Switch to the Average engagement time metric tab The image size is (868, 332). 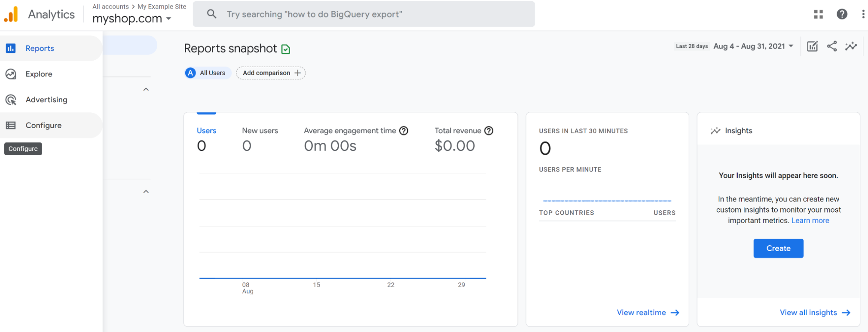[x=356, y=139]
